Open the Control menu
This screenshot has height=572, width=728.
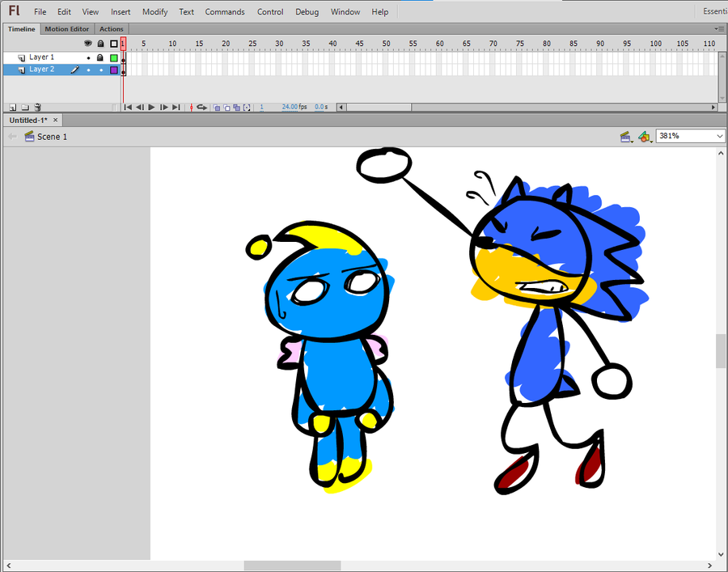(x=270, y=11)
